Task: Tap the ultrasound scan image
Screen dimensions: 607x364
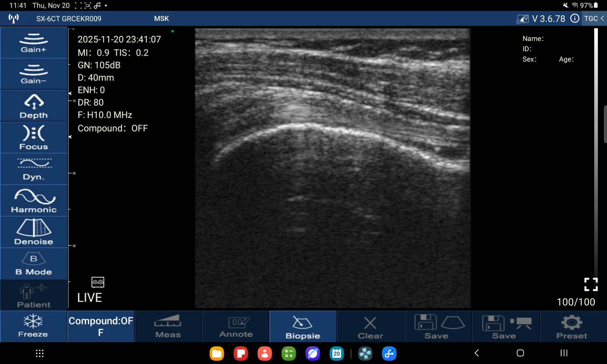Action: coord(333,168)
